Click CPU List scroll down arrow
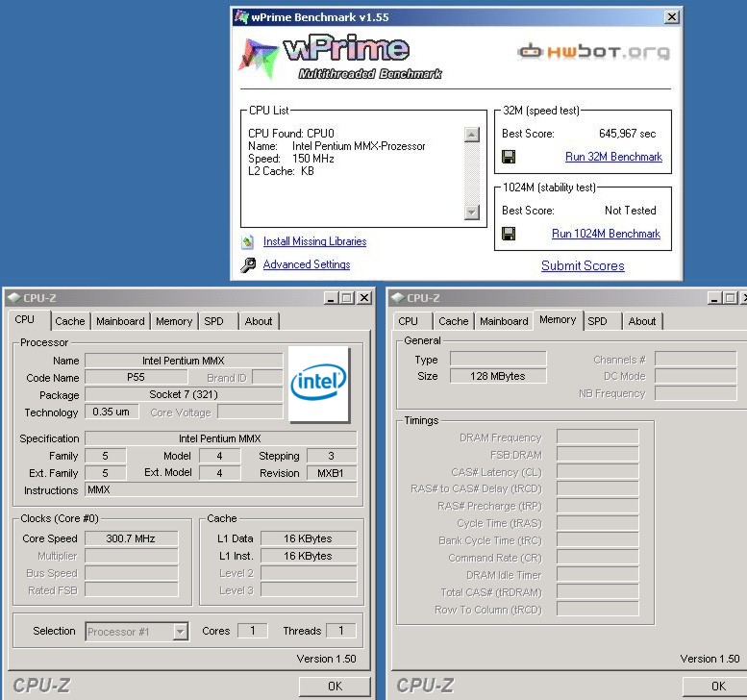Image resolution: width=747 pixels, height=700 pixels. (472, 212)
